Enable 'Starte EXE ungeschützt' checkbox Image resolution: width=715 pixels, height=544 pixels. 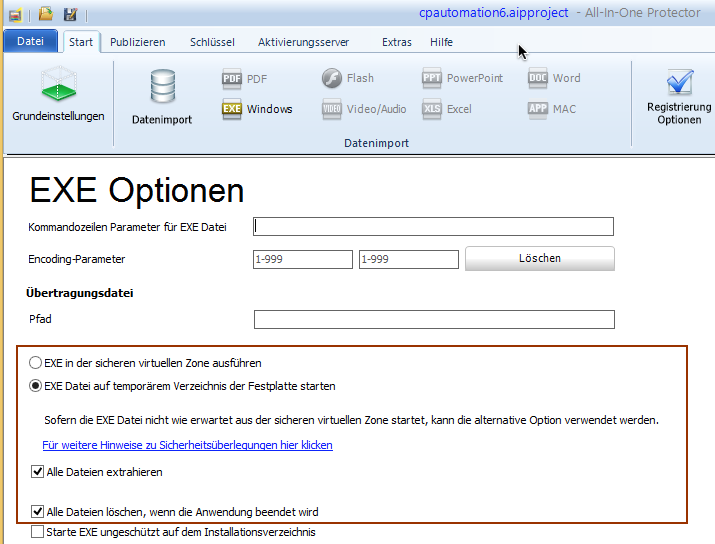pyautogui.click(x=38, y=532)
